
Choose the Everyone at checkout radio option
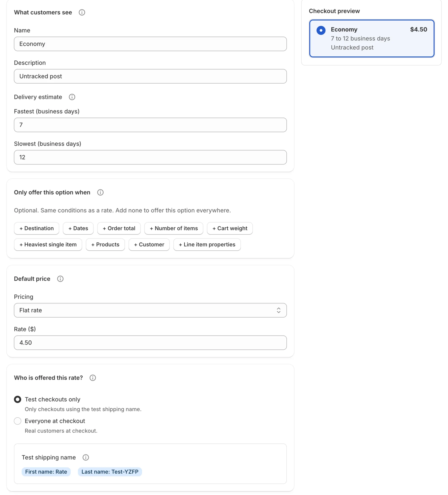pyautogui.click(x=17, y=421)
